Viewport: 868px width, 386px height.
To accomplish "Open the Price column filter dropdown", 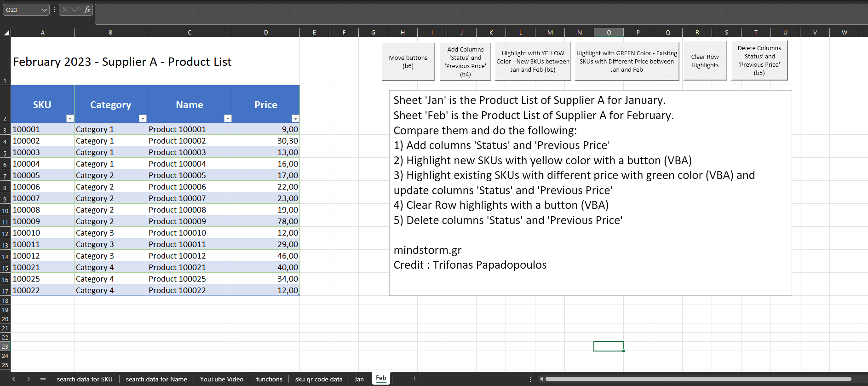I will (295, 119).
